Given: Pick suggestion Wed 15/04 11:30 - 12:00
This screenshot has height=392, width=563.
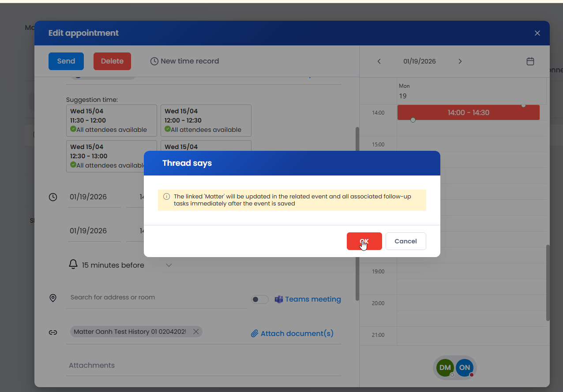Looking at the screenshot, I should [x=111, y=120].
